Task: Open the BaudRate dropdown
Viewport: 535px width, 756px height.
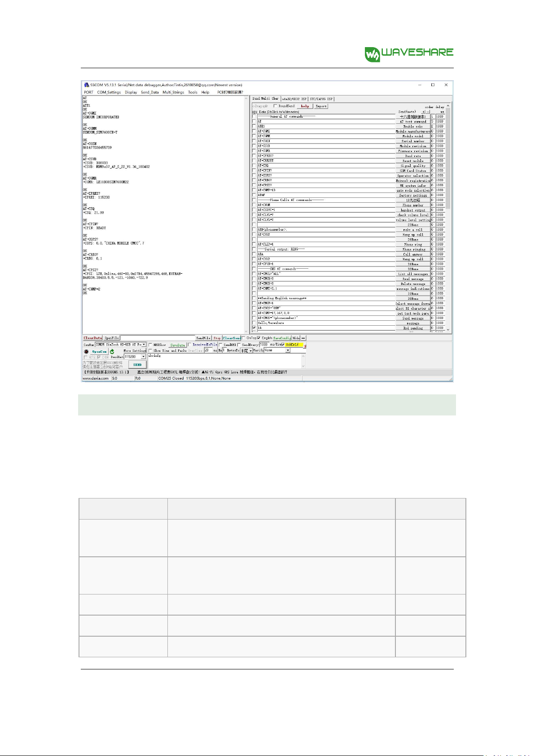Action: (x=144, y=357)
